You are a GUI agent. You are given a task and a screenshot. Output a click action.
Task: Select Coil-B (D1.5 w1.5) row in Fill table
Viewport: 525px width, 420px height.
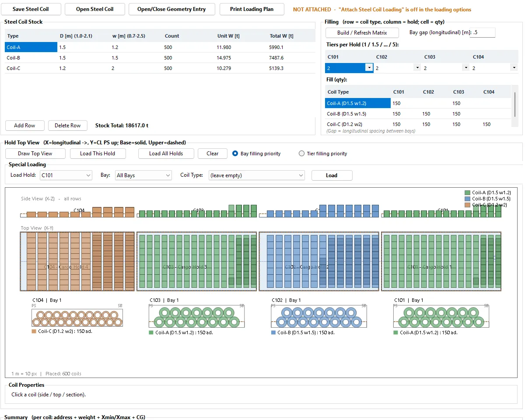click(418, 114)
